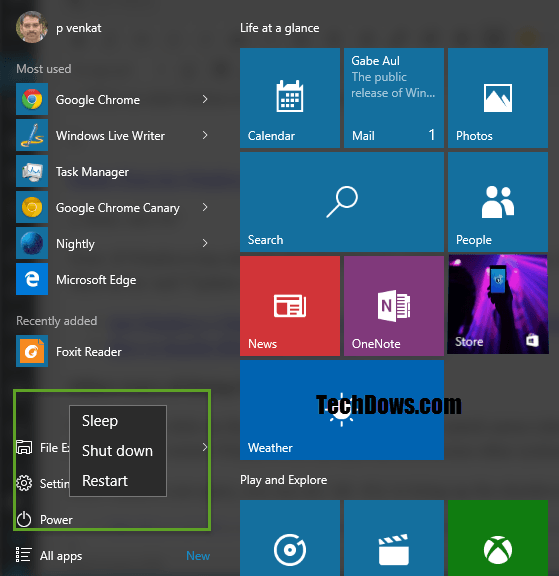Viewport: 559px width, 576px height.
Task: Open the Search tile
Action: (x=342, y=202)
